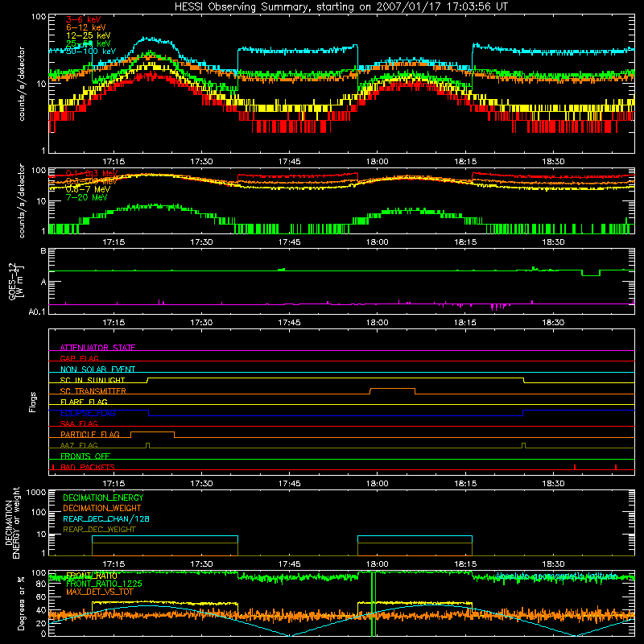The height and width of the screenshot is (644, 644).
Task: Click the 12-25 keV legend entry
Action: (x=89, y=35)
